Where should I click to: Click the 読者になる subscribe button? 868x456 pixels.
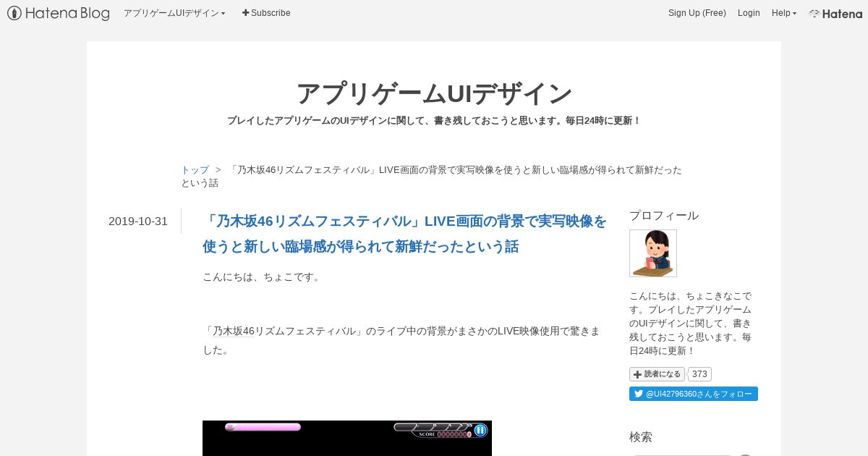[657, 374]
